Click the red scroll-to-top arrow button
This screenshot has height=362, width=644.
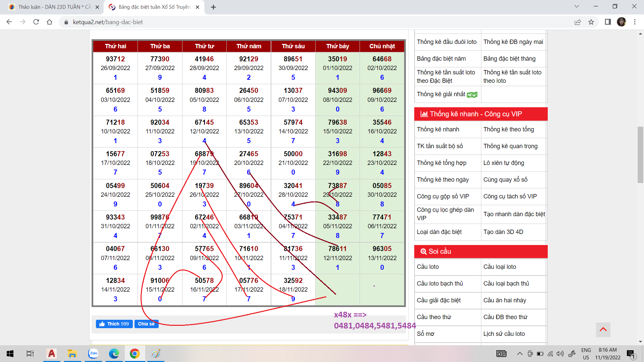click(603, 329)
